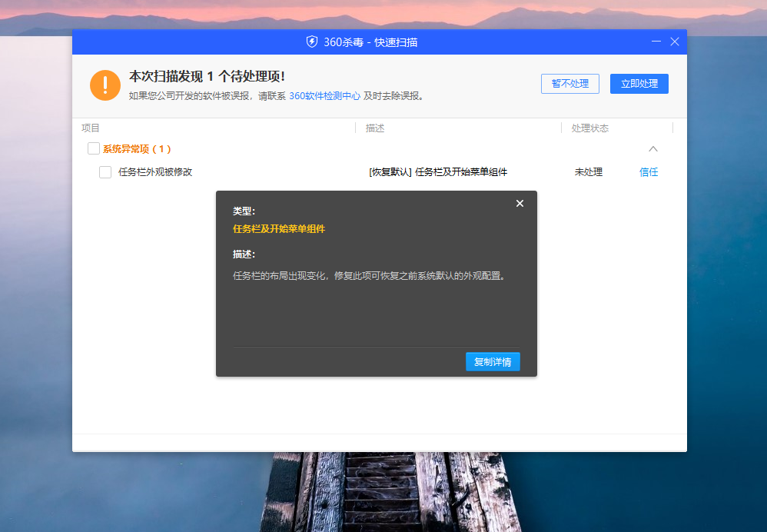This screenshot has width=767, height=532.
Task: Close the detail popup with its X
Action: click(x=520, y=203)
